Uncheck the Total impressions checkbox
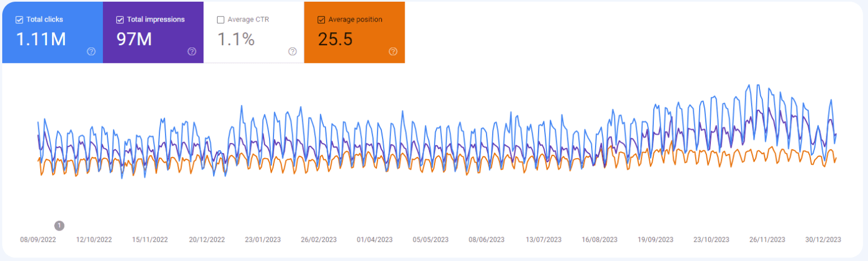 [120, 20]
